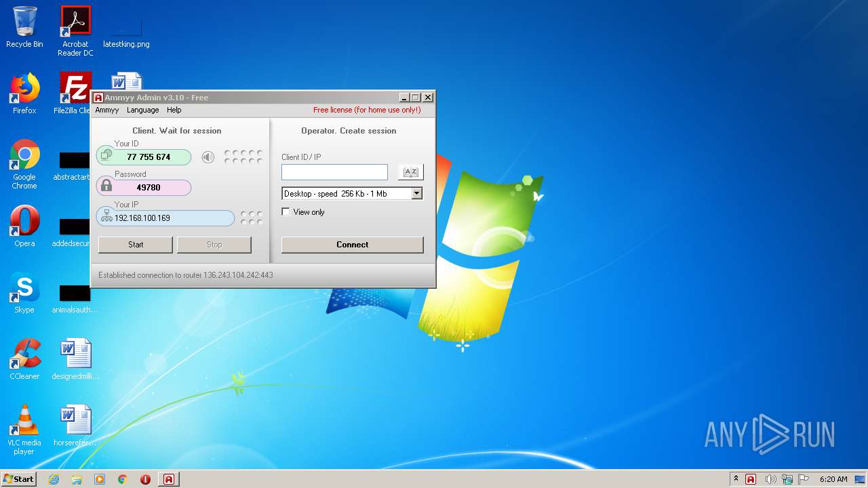Image resolution: width=868 pixels, height=488 pixels.
Task: Click the Your IP network icon
Action: coord(106,216)
